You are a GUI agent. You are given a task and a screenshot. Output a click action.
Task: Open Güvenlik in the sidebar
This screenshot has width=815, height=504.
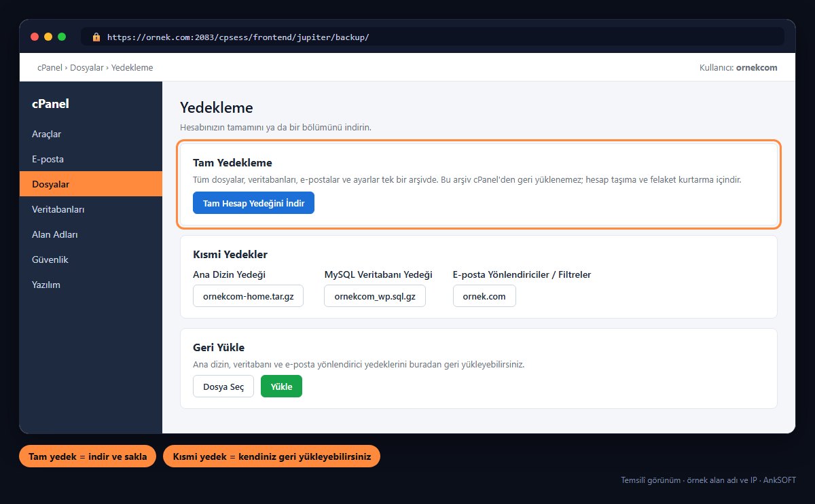pos(91,259)
